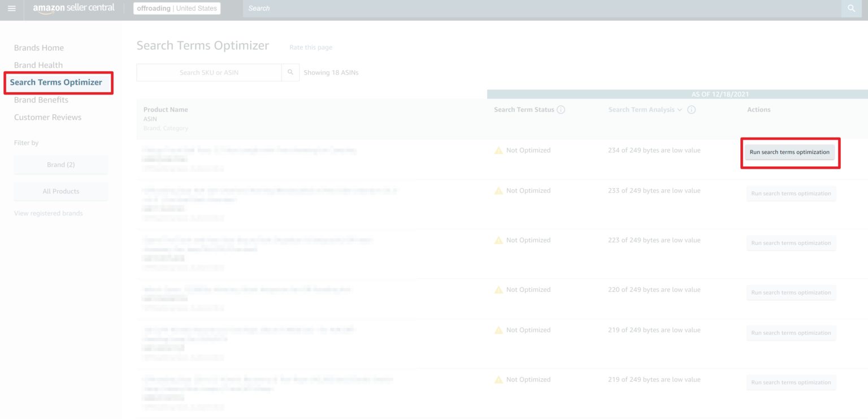Click the Search Term Analysis info icon
This screenshot has width=868, height=419.
click(x=691, y=110)
